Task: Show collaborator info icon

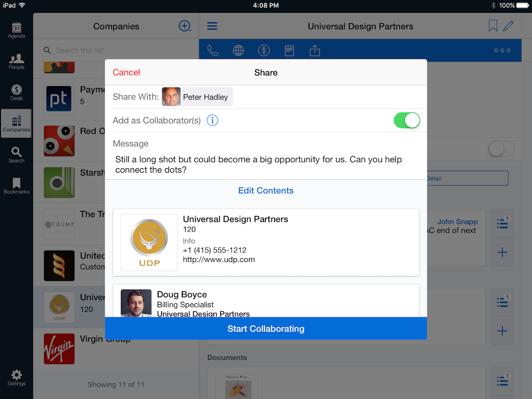Action: (x=212, y=120)
